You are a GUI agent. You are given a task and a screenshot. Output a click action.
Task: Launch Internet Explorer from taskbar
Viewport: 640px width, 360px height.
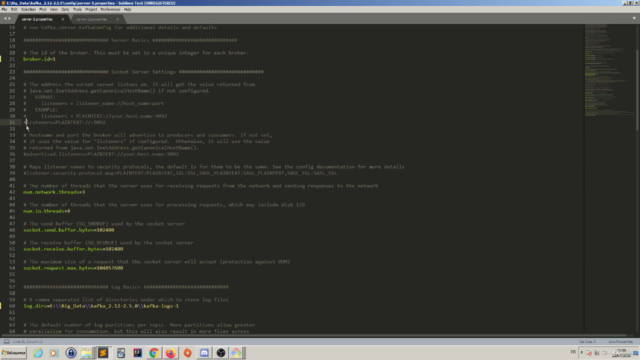[x=38, y=353]
